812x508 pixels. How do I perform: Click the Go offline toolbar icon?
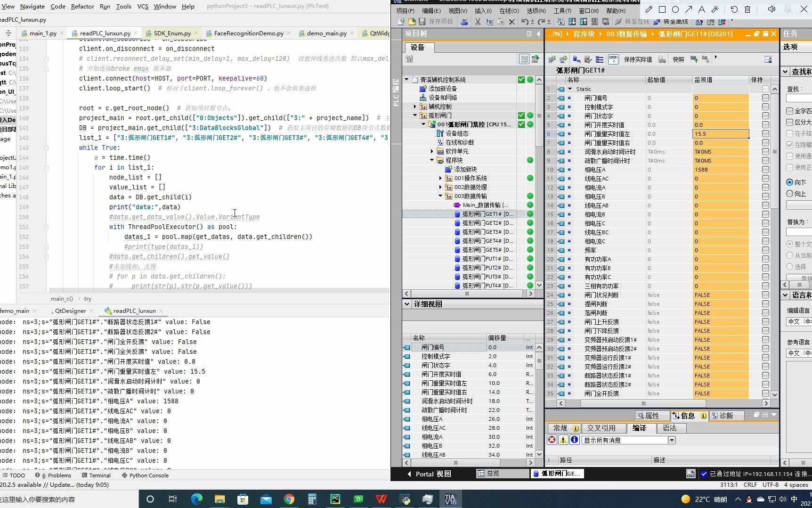(x=675, y=22)
